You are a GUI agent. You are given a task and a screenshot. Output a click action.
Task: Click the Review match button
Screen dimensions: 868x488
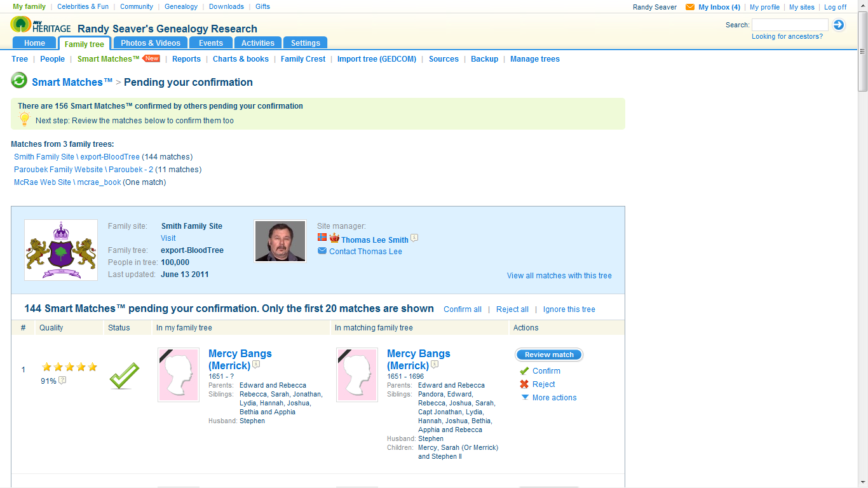point(549,355)
